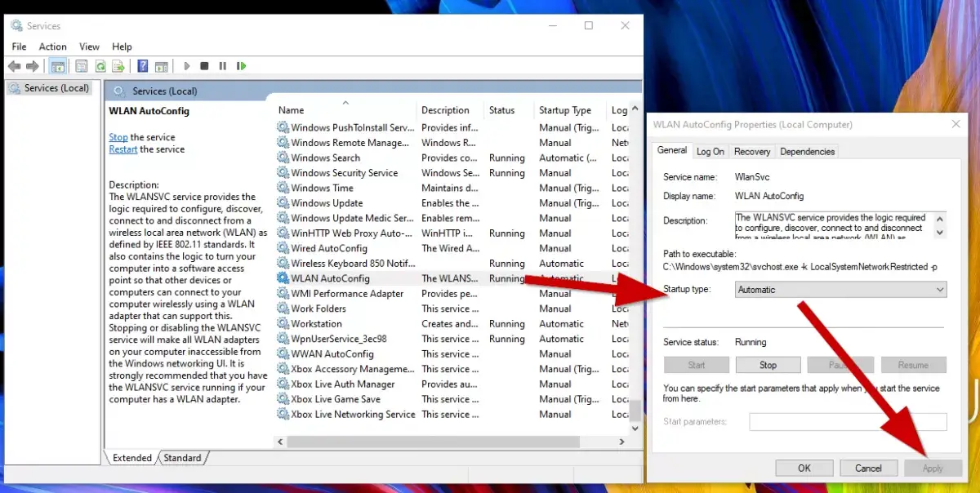
Task: Select the Xbox Live Auth Manager service name
Action: pyautogui.click(x=343, y=384)
